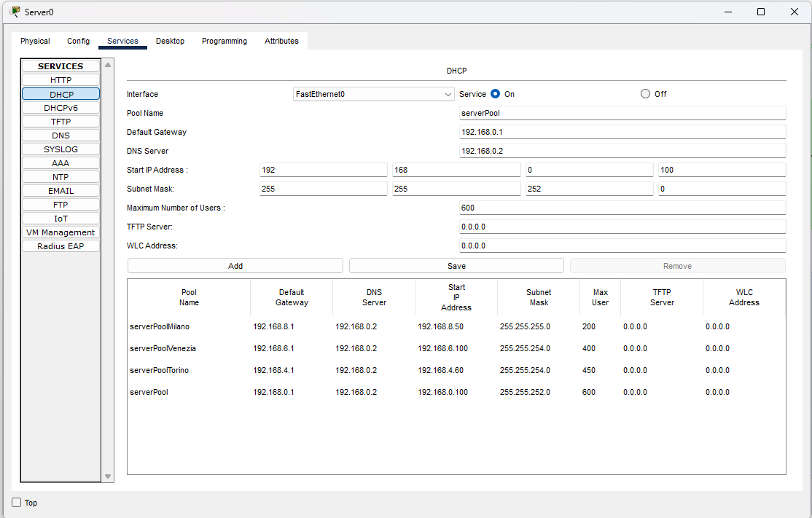Select the serverPoolMilano pool row
Viewport: 812px width, 518px height.
[189, 326]
